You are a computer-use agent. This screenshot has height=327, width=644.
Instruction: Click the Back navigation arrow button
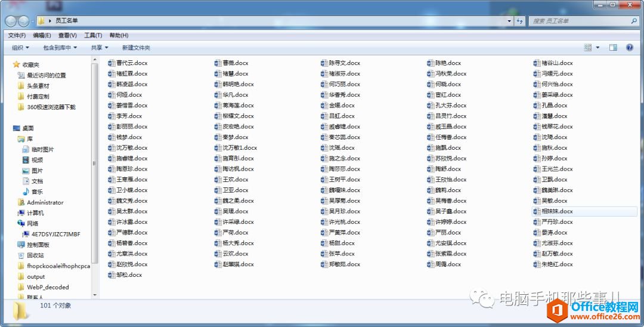click(11, 20)
